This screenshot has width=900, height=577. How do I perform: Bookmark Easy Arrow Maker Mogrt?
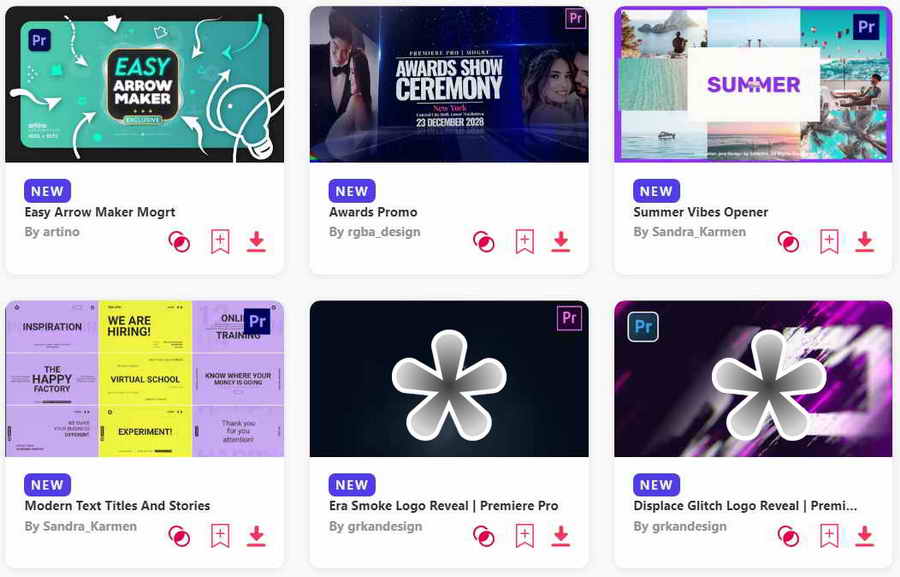pos(220,242)
